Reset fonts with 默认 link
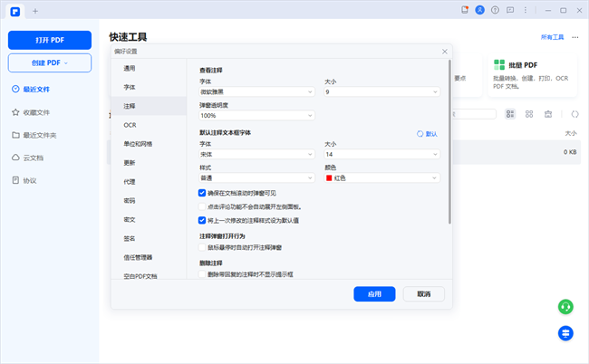This screenshot has height=364, width=589. pyautogui.click(x=427, y=133)
